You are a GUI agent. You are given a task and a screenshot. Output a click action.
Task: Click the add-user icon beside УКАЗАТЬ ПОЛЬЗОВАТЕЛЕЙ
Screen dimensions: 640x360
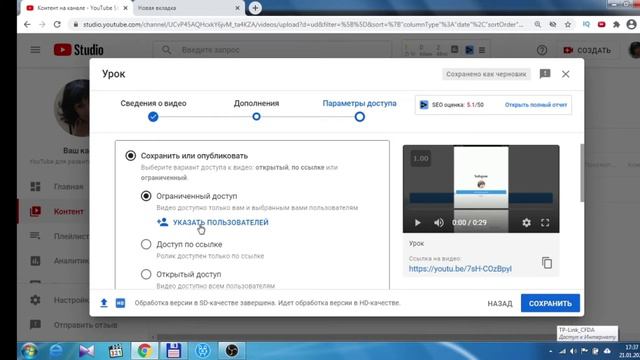(162, 222)
